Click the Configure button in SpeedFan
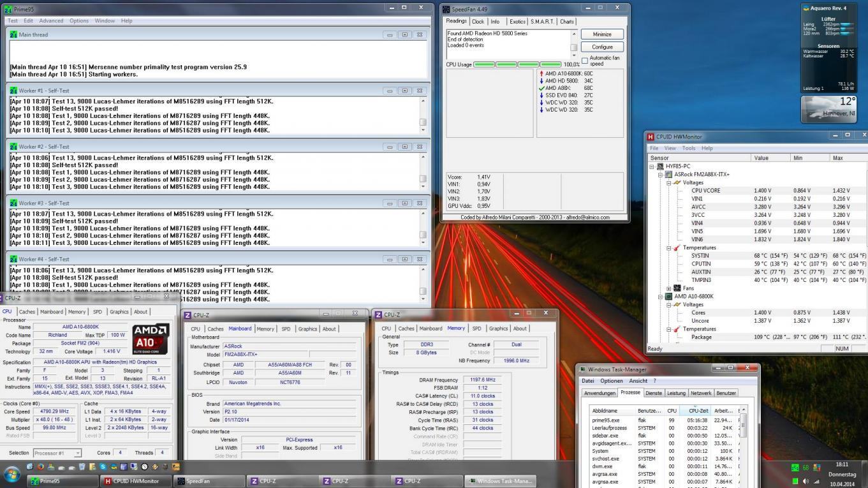Viewport: 868px width, 488px height. coord(601,47)
